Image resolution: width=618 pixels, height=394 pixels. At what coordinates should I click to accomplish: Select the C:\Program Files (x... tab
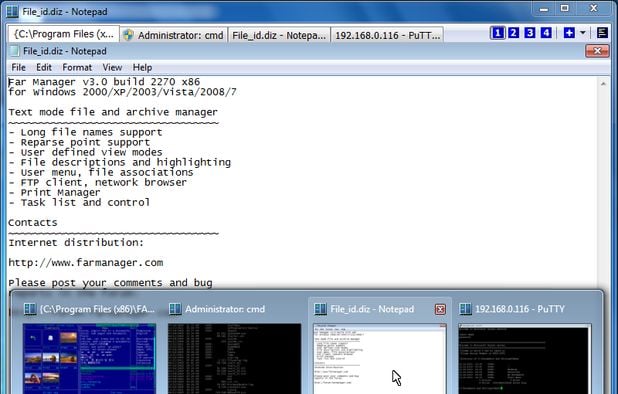(x=64, y=34)
